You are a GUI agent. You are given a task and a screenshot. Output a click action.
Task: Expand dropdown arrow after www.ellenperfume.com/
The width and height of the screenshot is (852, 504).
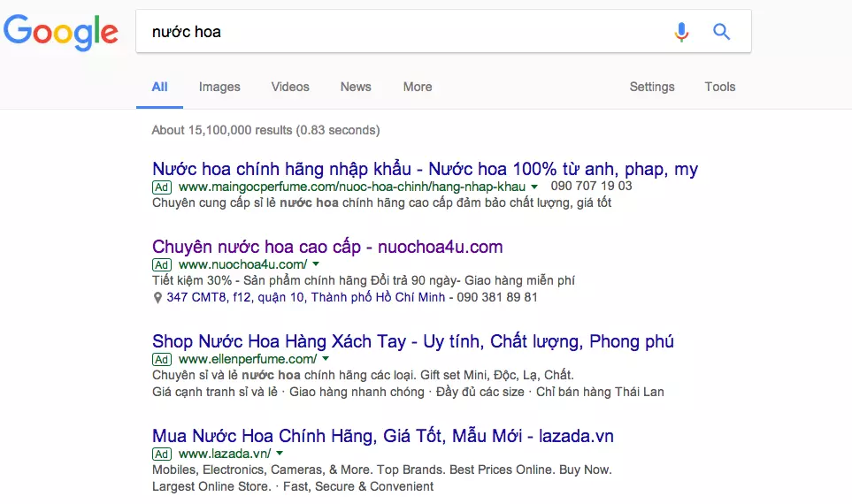pos(326,358)
